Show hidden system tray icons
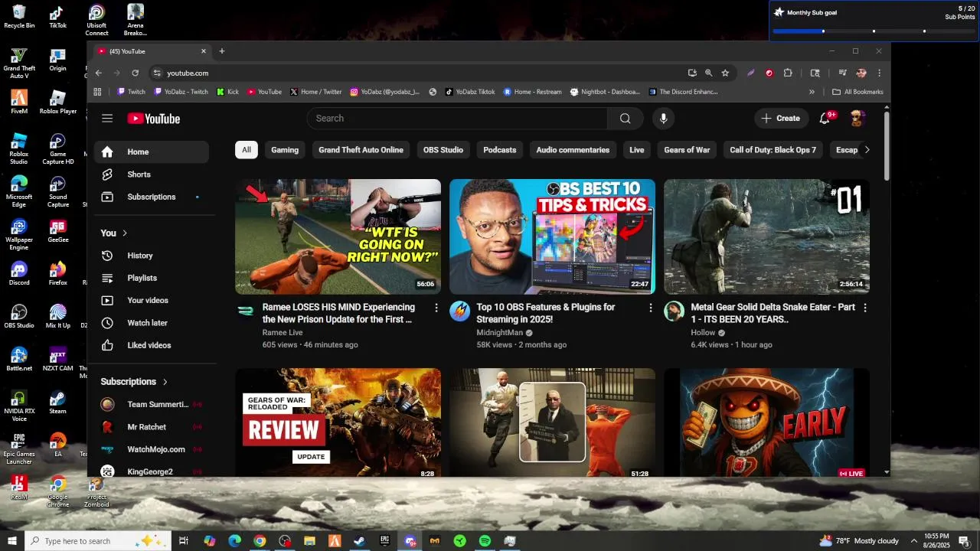Image resolution: width=980 pixels, height=551 pixels. coord(913,541)
